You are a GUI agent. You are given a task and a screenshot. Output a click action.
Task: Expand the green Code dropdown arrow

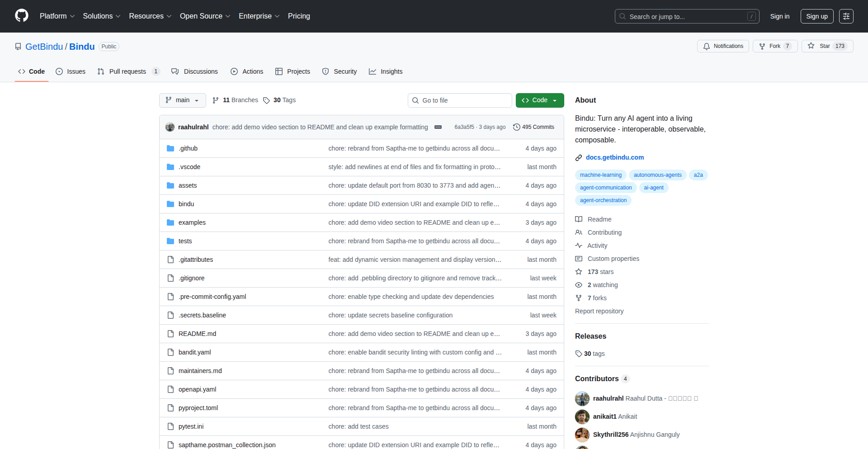pos(555,100)
